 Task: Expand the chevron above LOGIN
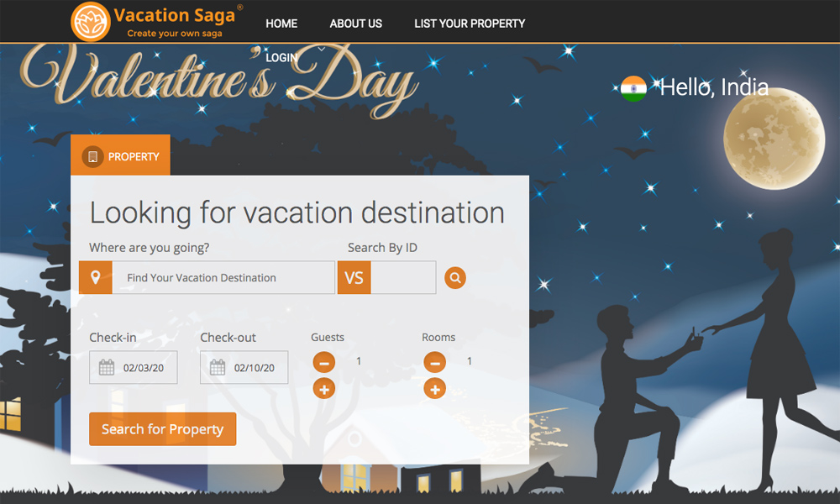point(321,49)
